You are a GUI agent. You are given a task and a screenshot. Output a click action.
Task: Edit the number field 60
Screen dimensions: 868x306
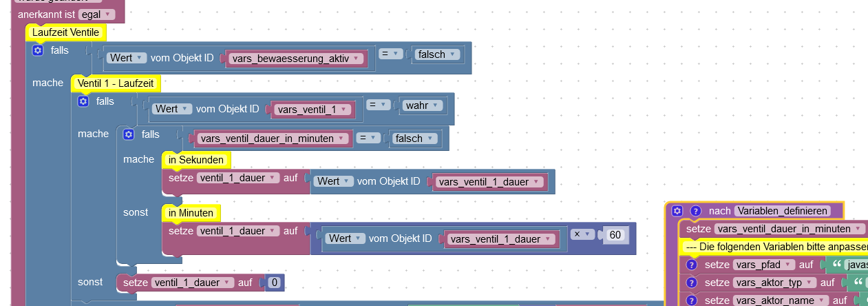(615, 235)
